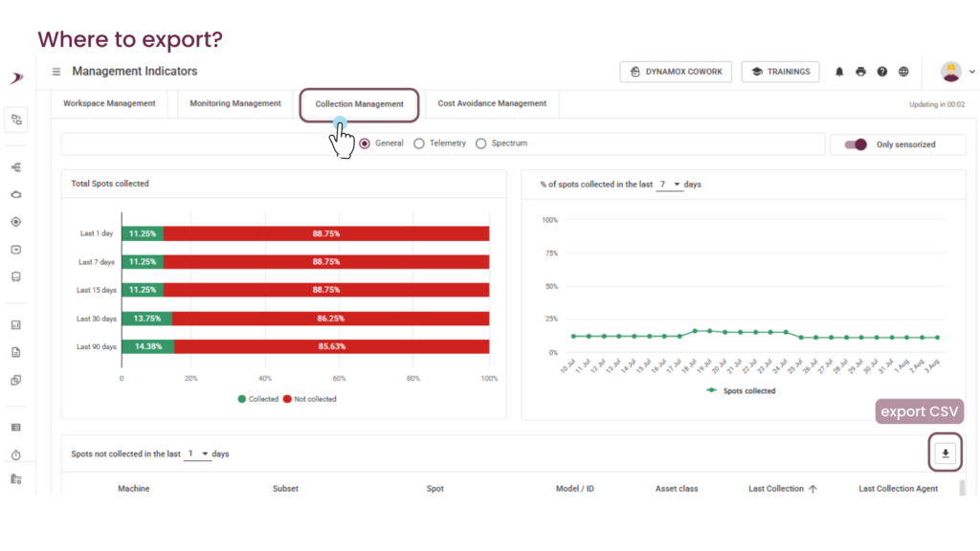Switch to the Workspace Management tab
This screenshot has height=551, width=980.
(109, 103)
